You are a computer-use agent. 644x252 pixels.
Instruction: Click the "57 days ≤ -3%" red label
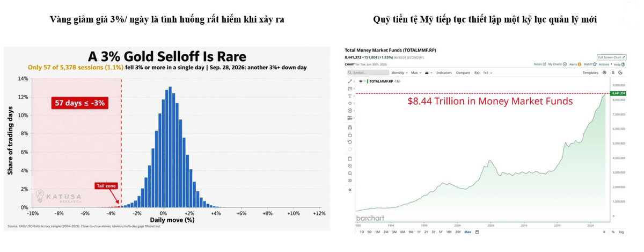coord(79,103)
